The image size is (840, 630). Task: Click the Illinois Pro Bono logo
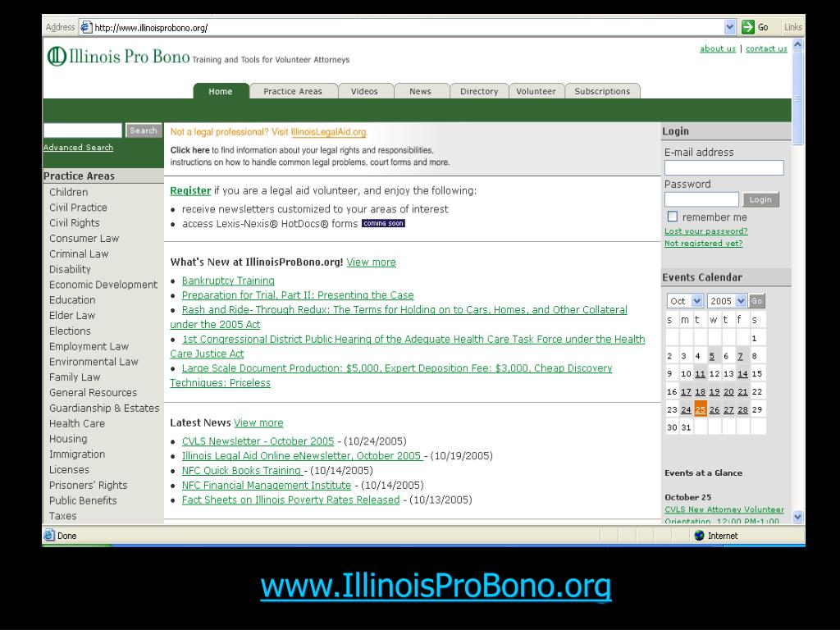pyautogui.click(x=118, y=57)
